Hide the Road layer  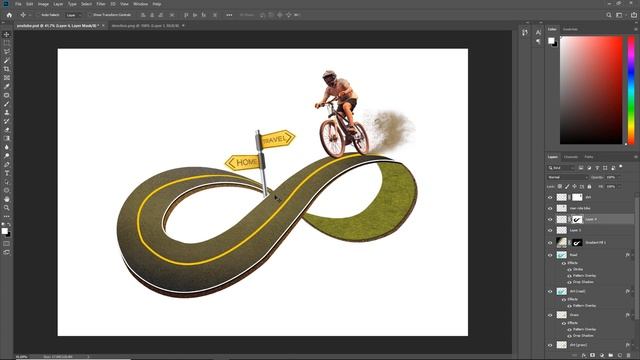(550, 255)
